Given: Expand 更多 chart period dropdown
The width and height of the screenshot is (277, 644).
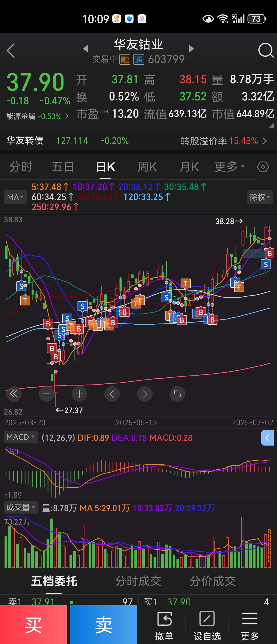Looking at the screenshot, I should (230, 166).
